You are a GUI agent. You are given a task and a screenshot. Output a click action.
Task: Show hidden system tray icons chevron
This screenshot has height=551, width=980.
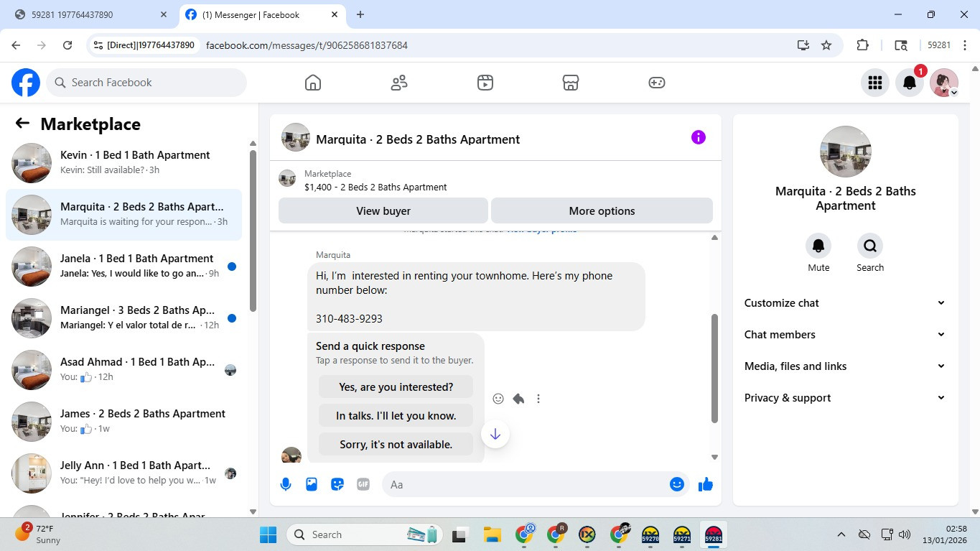pyautogui.click(x=841, y=535)
